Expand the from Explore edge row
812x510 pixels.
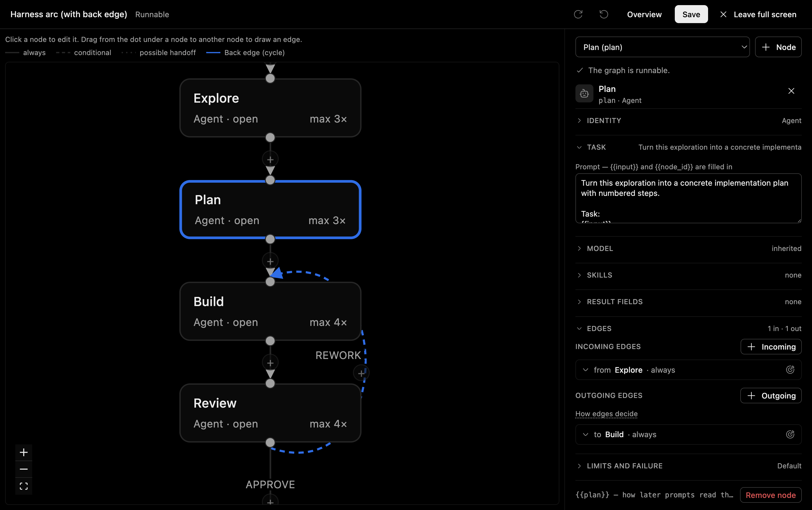pos(688,370)
